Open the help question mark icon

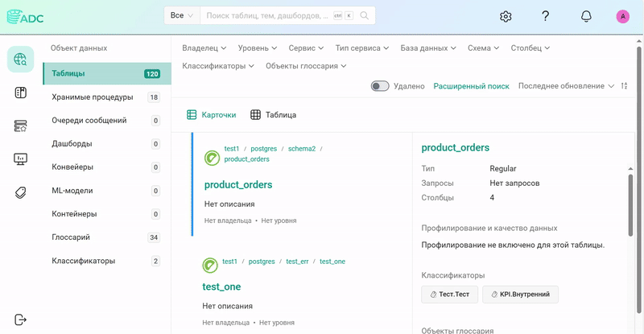(546, 16)
